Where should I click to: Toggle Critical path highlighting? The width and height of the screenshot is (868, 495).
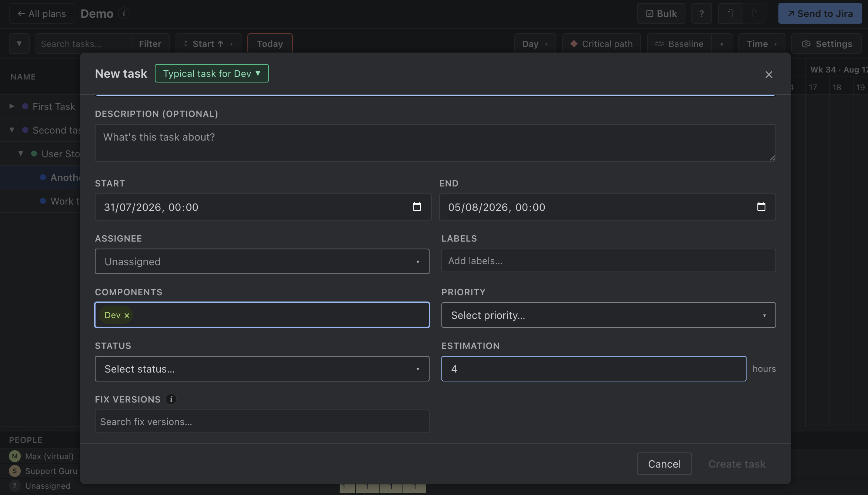coord(602,44)
